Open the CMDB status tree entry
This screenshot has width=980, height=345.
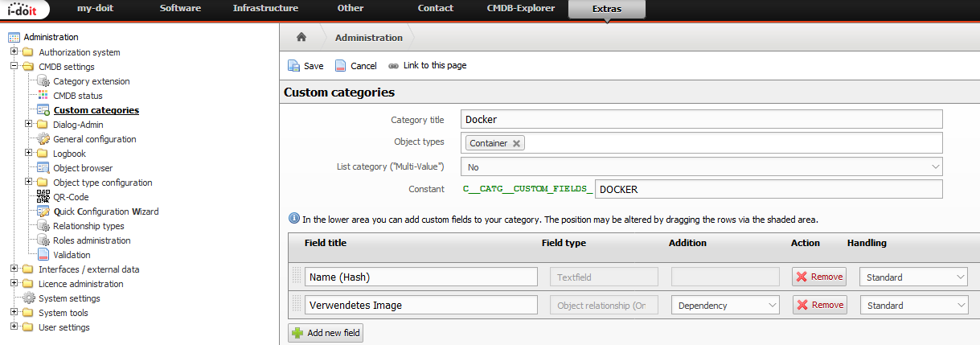click(77, 96)
